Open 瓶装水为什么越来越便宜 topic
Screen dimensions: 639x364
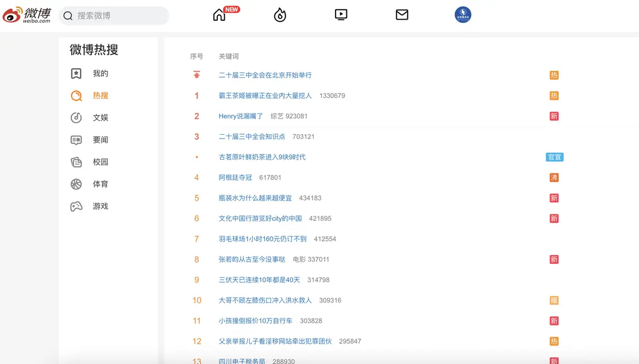pos(255,198)
